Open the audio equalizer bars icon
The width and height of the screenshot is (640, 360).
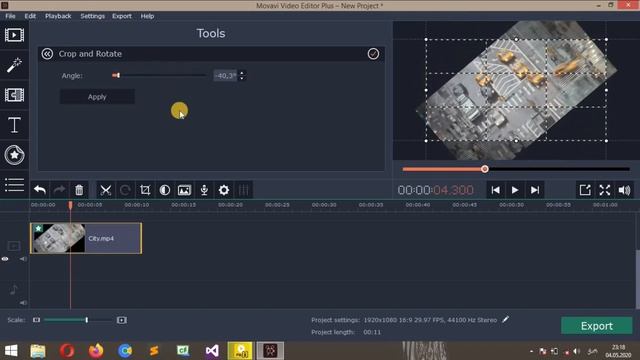(244, 190)
